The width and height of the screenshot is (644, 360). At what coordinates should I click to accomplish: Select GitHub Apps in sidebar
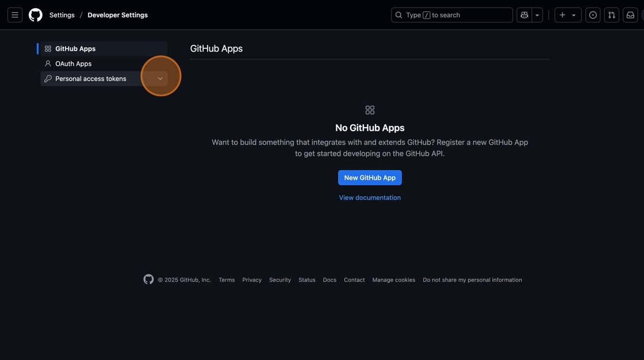104,48
